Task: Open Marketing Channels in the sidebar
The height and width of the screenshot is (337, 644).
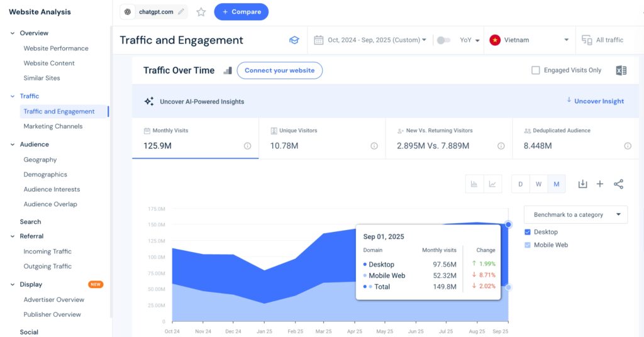Action: [x=53, y=126]
